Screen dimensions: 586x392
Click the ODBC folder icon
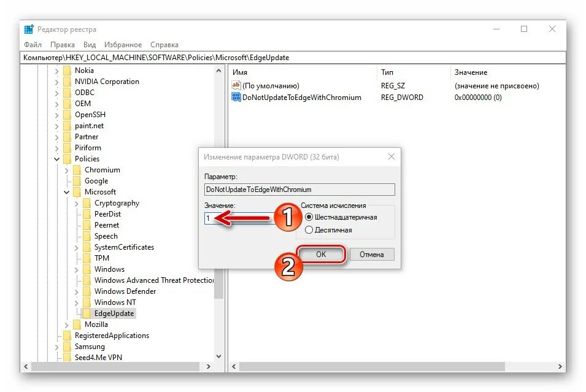click(x=67, y=92)
